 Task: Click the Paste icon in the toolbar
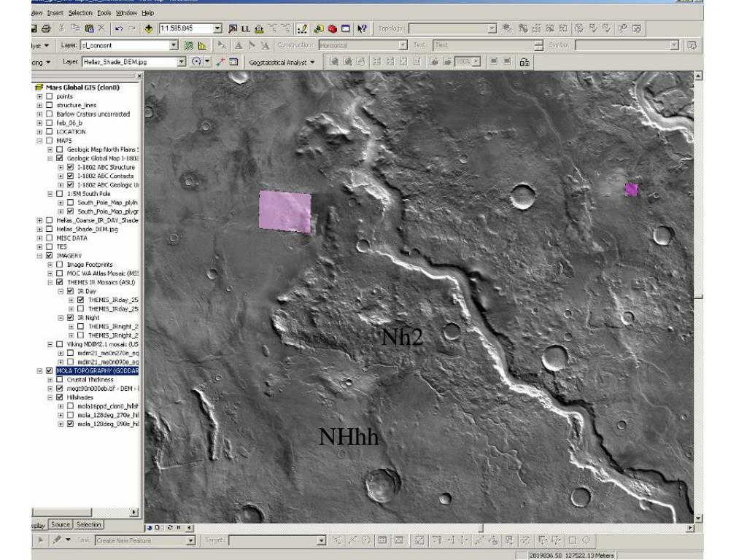[x=88, y=28]
